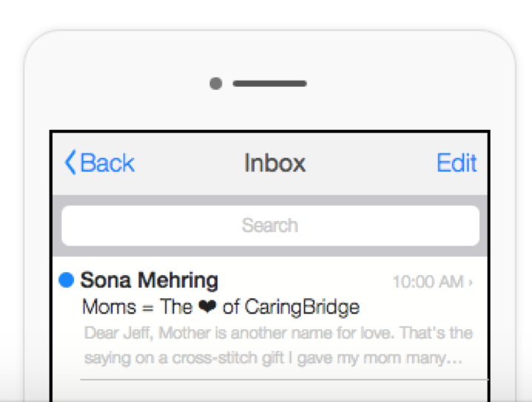Image resolution: width=532 pixels, height=402 pixels.
Task: Click the Inbox title in navigation bar
Action: (x=275, y=163)
